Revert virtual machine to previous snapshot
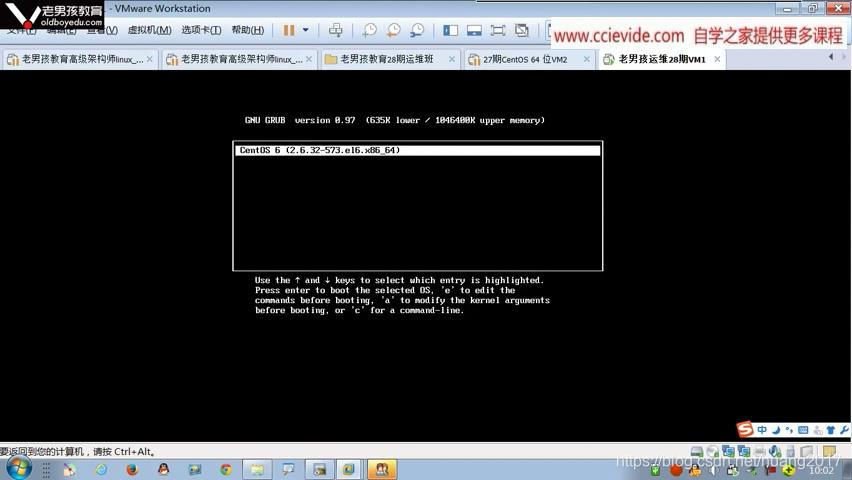 393,30
